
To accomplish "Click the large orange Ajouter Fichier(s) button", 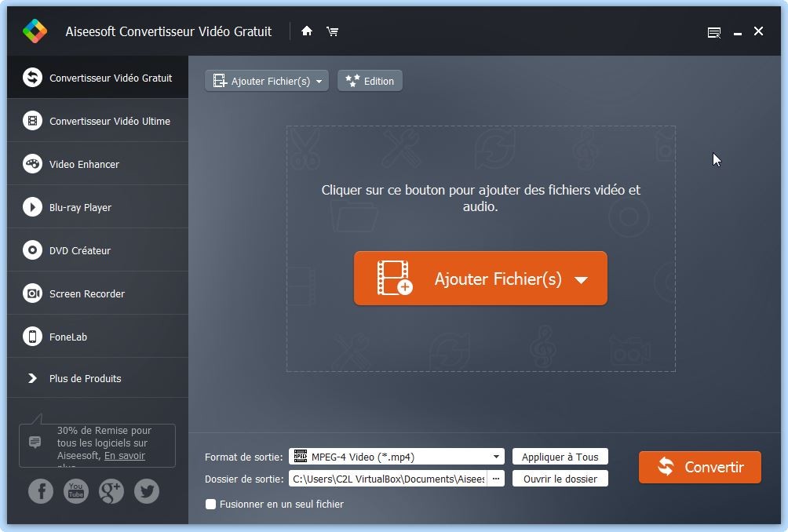I will click(480, 279).
